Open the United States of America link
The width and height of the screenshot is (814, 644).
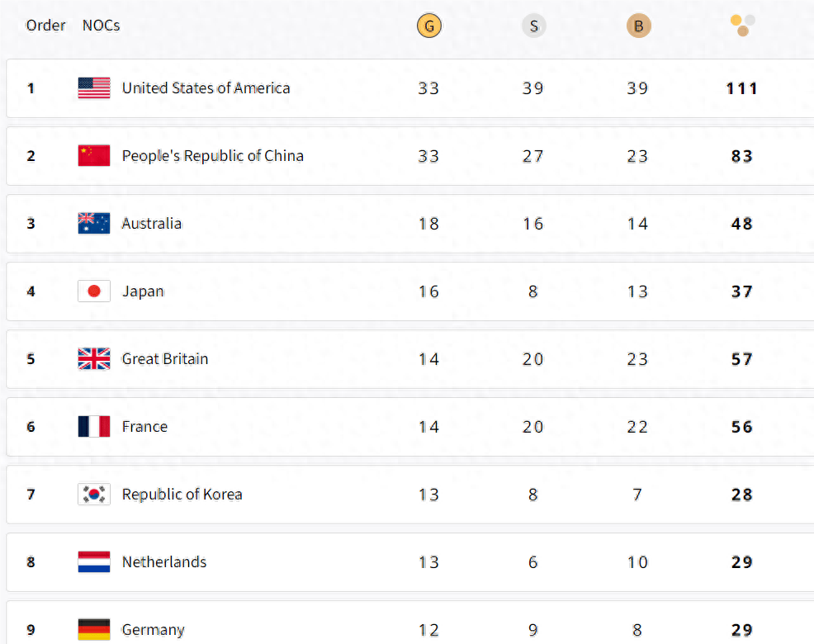[x=206, y=88]
